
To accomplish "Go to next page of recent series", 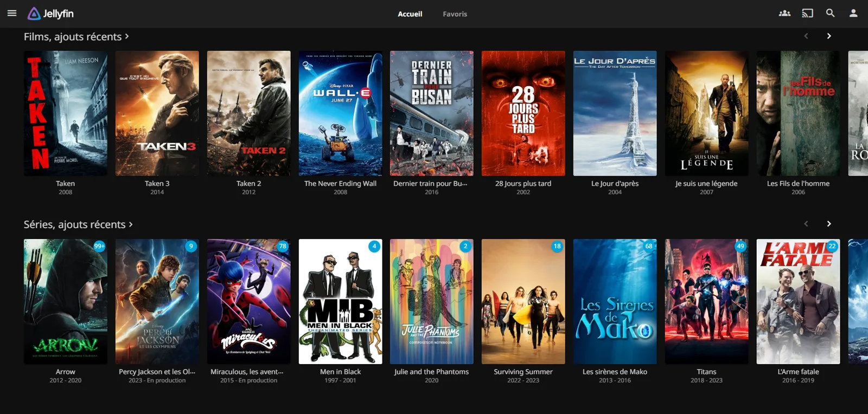I will click(829, 224).
